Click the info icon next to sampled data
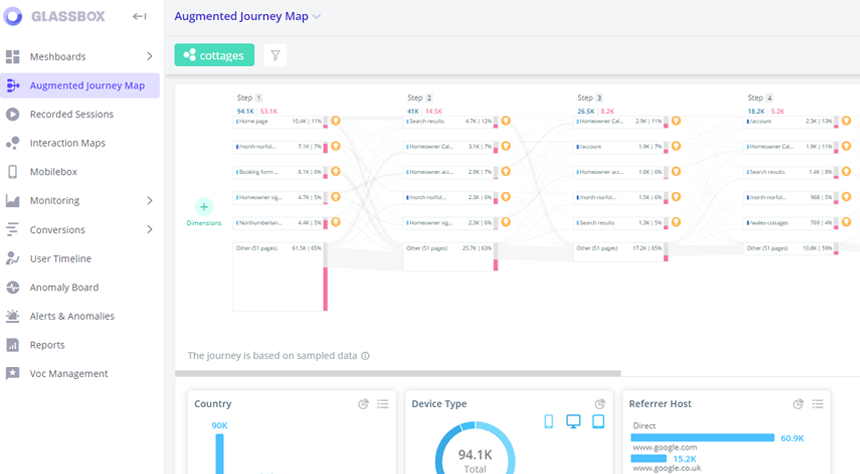Viewport: 860px width, 474px height. click(365, 356)
